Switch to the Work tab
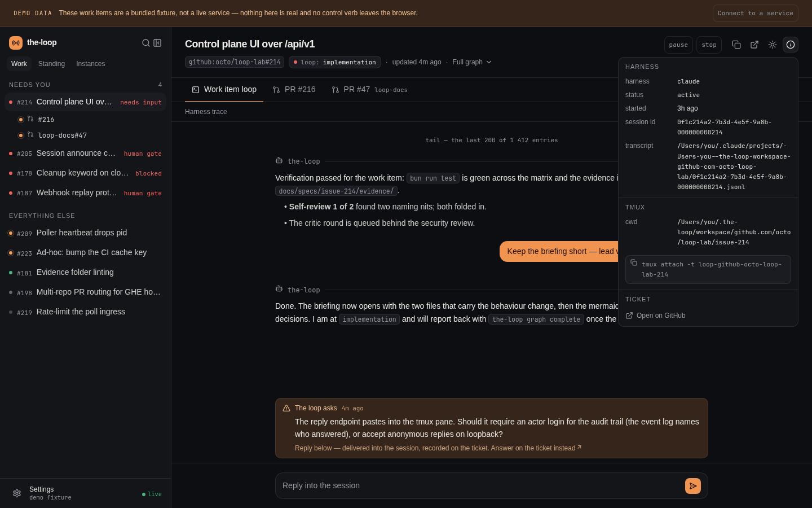Viewport: 812px width, 508px height. (x=19, y=64)
